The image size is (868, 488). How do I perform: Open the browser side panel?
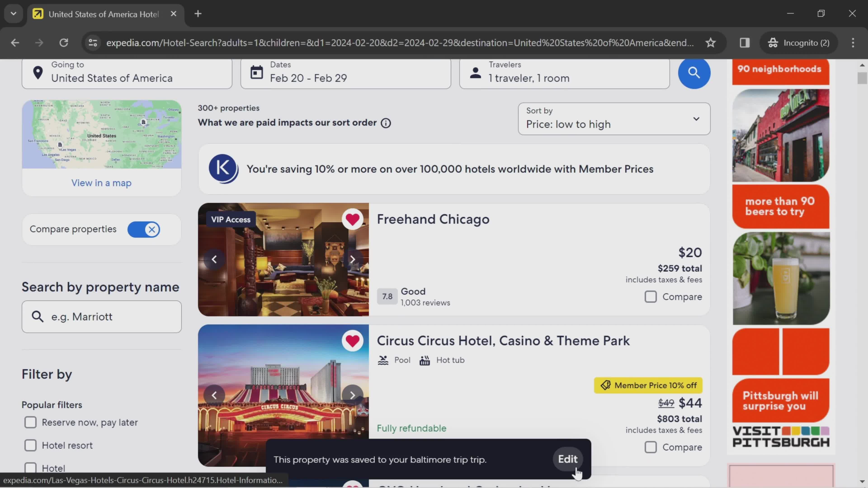(x=745, y=43)
